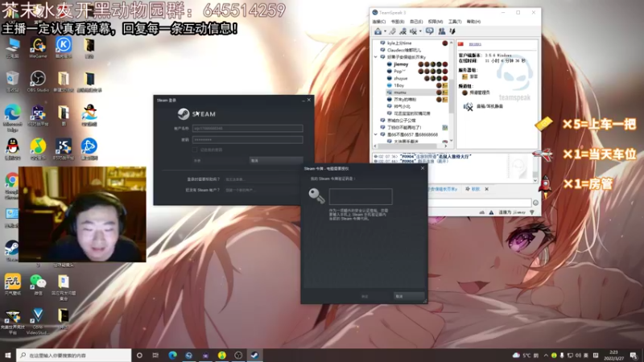
Task: Open WeGame desktop shortcut
Action: point(38,48)
